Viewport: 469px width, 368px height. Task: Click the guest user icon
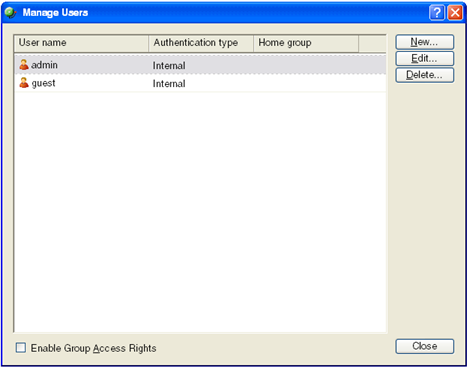click(x=24, y=83)
